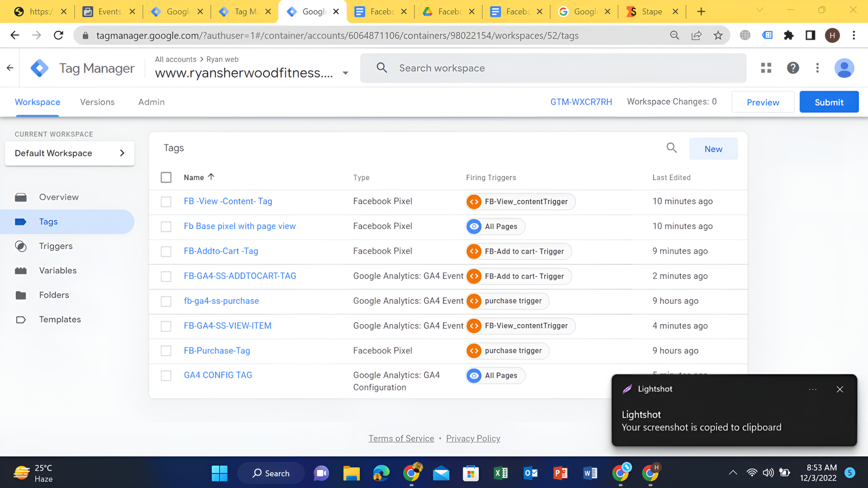This screenshot has height=488, width=868.
Task: Click the purchase trigger chip for fb-ga4-ss-purchase
Action: pyautogui.click(x=507, y=301)
